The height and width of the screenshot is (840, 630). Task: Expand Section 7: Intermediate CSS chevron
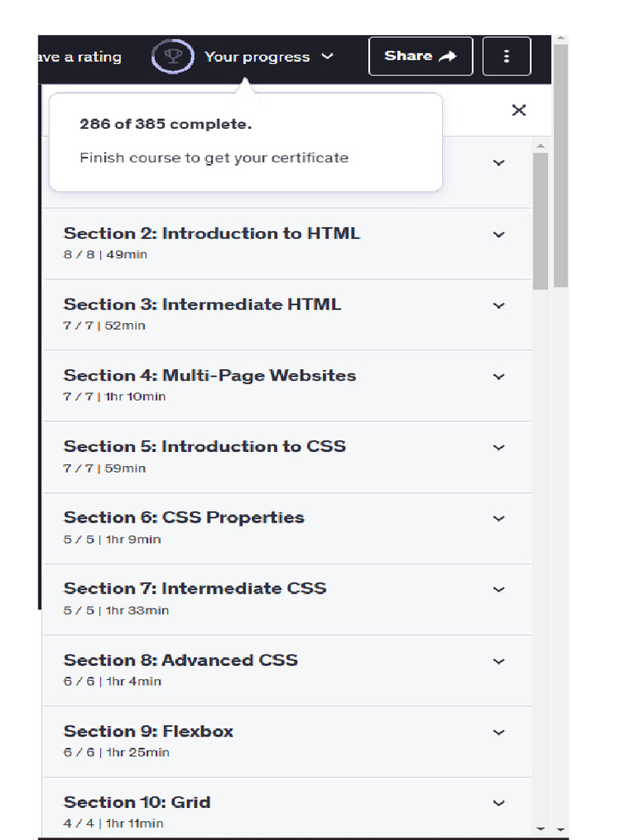tap(498, 590)
